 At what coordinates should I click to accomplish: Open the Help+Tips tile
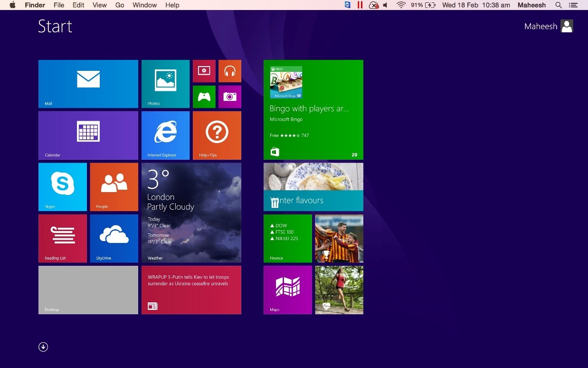pos(217,136)
